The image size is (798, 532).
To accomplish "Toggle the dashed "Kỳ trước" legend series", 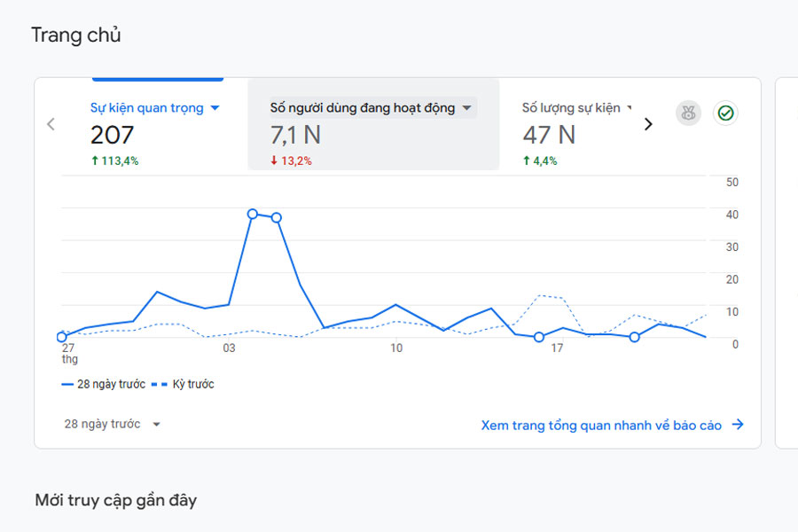I will click(183, 385).
